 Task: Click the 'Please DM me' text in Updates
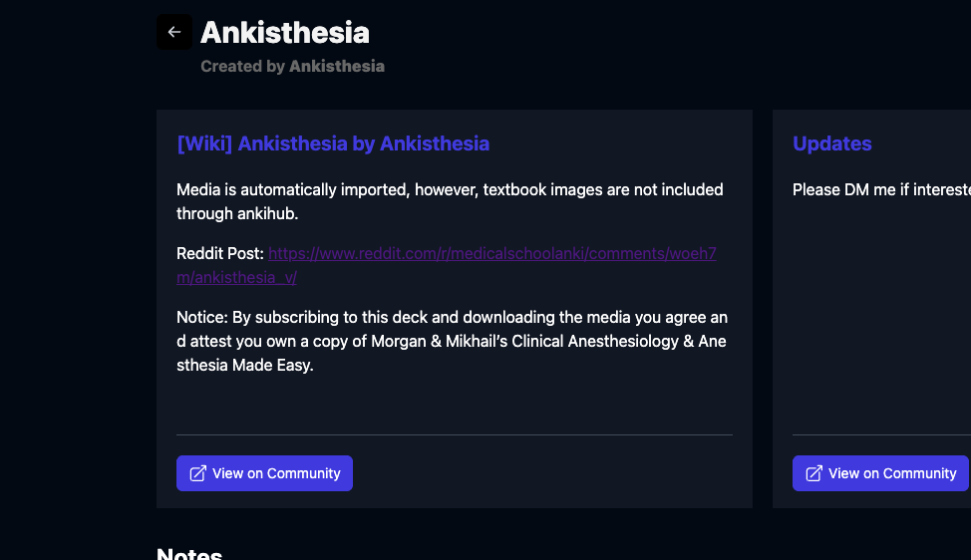[x=877, y=189]
